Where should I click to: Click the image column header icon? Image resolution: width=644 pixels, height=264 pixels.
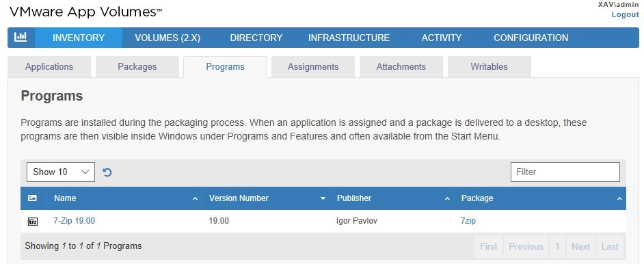[32, 198]
